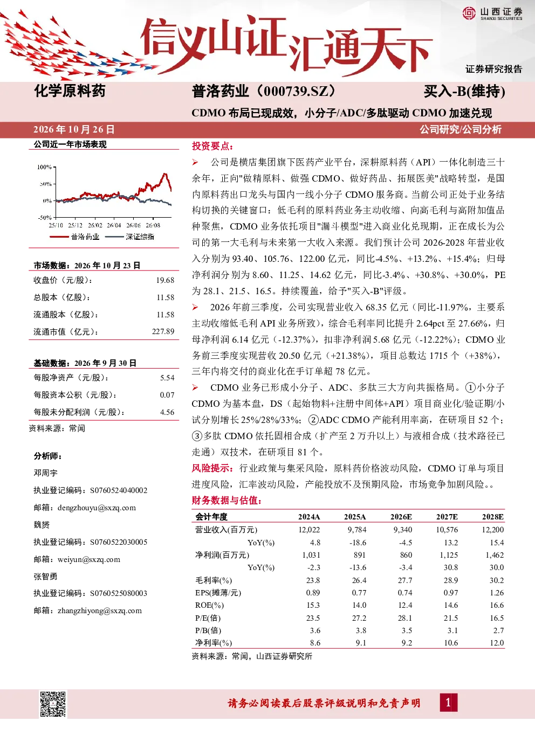Open the email link dengzhouyu@sxzq.com

coord(97,508)
